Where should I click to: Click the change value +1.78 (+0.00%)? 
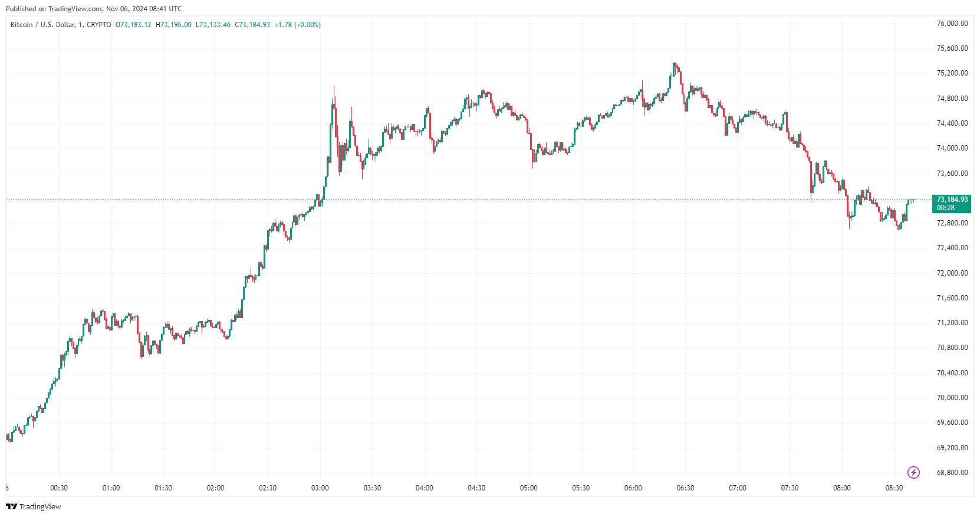[298, 25]
